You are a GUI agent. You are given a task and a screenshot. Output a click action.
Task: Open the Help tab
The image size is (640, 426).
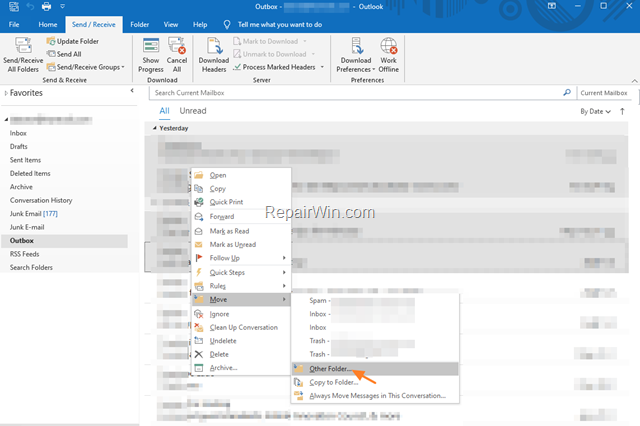point(200,24)
